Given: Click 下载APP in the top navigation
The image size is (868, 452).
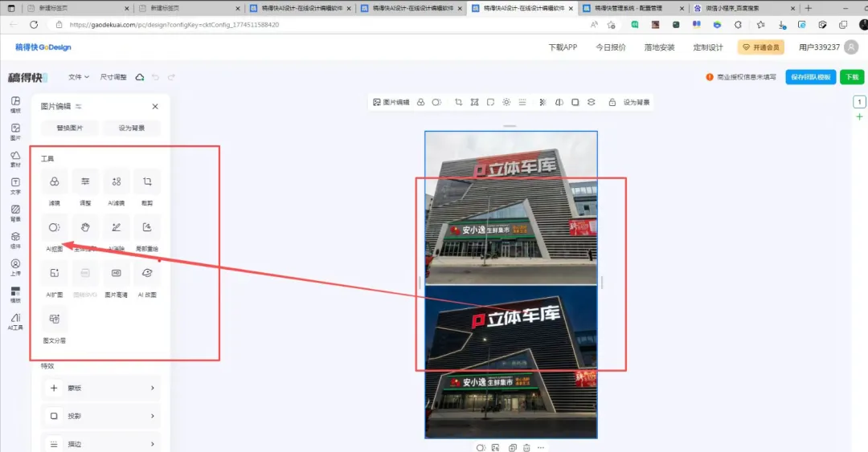Looking at the screenshot, I should pos(563,47).
